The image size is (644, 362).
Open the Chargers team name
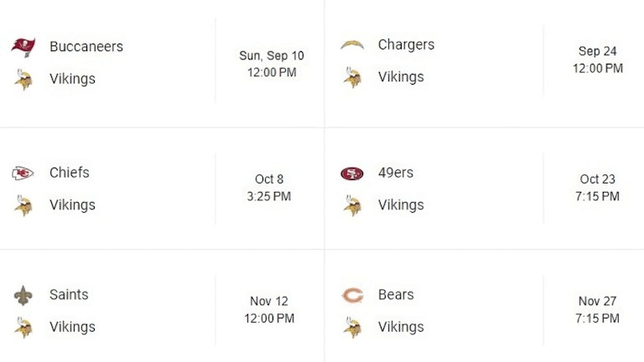click(x=406, y=44)
